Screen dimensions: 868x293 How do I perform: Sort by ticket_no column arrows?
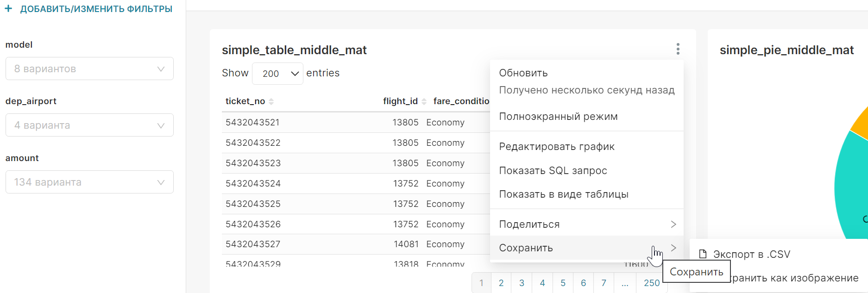[x=271, y=101]
